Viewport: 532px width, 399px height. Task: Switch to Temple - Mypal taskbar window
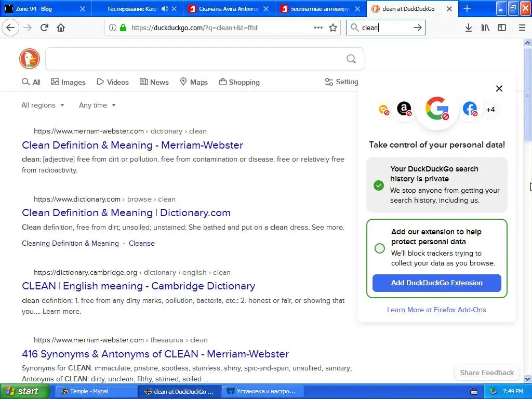pos(96,392)
